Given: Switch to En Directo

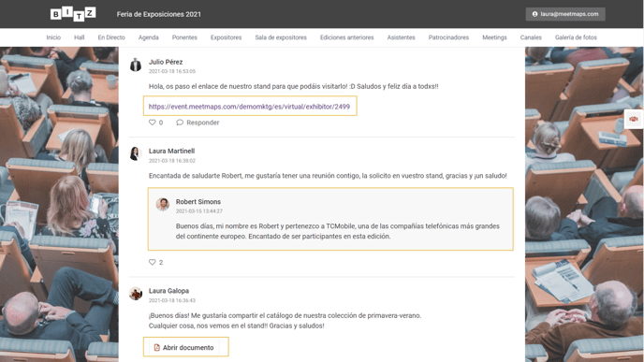Looking at the screenshot, I should click(x=111, y=37).
